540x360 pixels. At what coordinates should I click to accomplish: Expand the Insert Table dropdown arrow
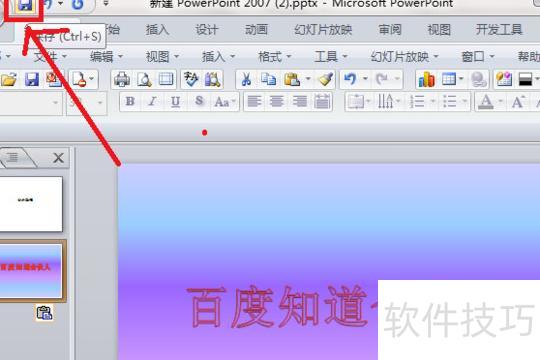coord(461,79)
